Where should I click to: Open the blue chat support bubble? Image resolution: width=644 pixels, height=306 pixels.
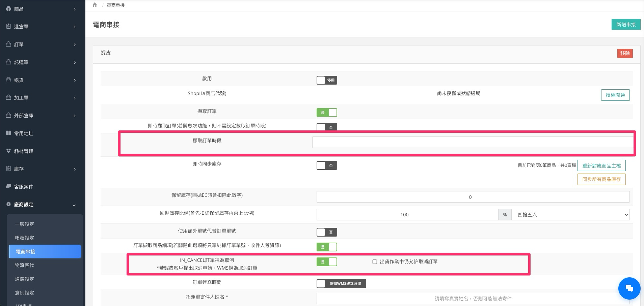(x=629, y=288)
